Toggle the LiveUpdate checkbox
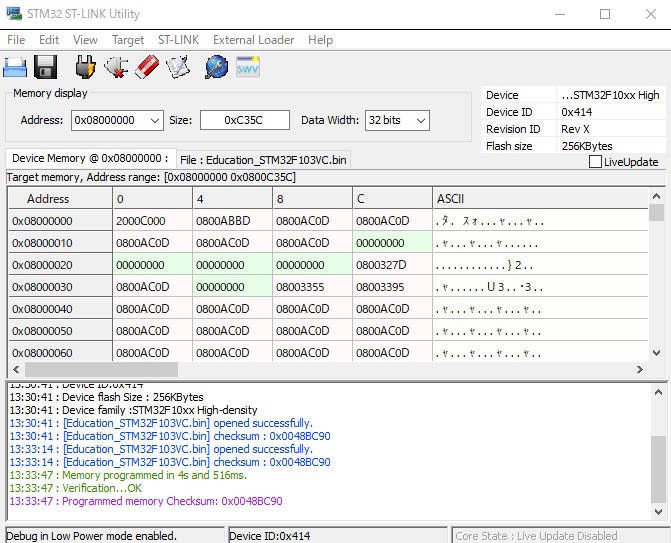The image size is (671, 543). click(595, 162)
